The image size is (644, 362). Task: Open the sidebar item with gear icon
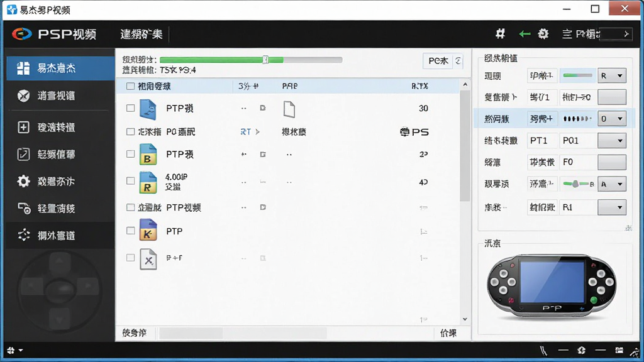pyautogui.click(x=60, y=182)
